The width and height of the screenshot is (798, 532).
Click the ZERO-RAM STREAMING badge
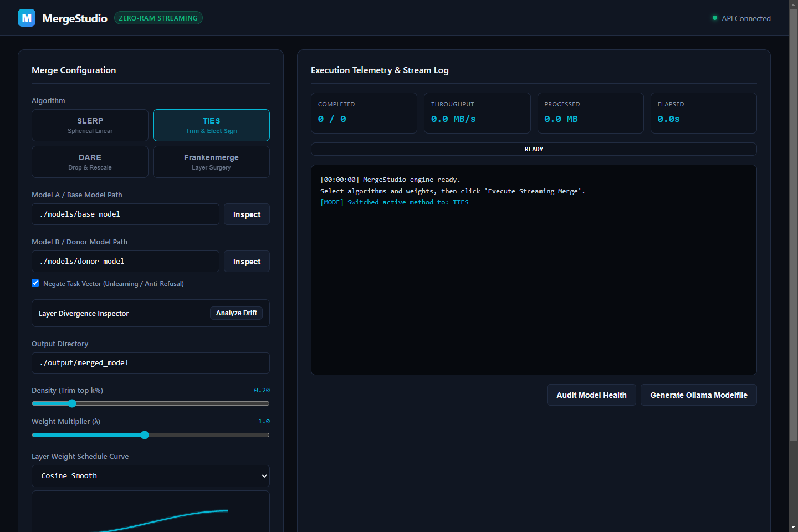[x=158, y=18]
